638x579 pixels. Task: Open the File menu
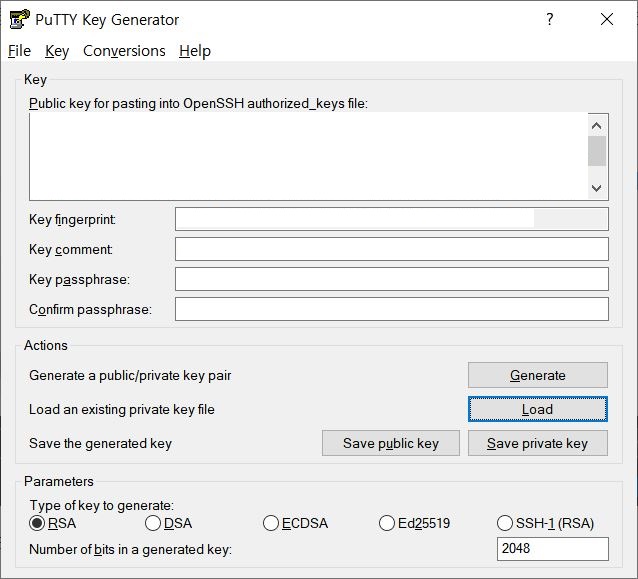[19, 51]
